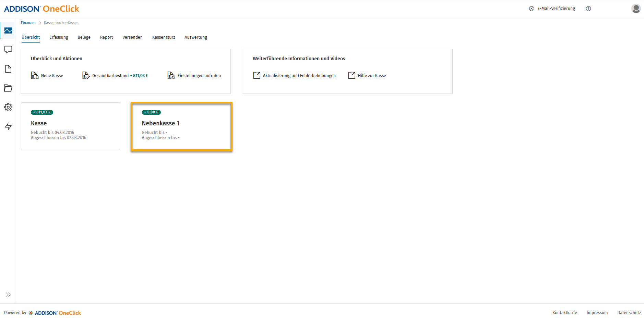644x322 pixels.
Task: Select the Auswertung tab
Action: pyautogui.click(x=196, y=37)
